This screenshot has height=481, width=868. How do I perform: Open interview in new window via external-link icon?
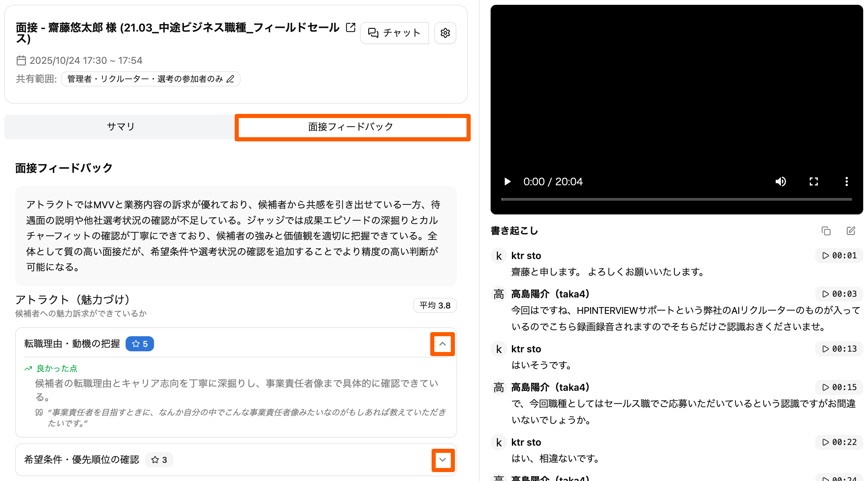(x=351, y=27)
